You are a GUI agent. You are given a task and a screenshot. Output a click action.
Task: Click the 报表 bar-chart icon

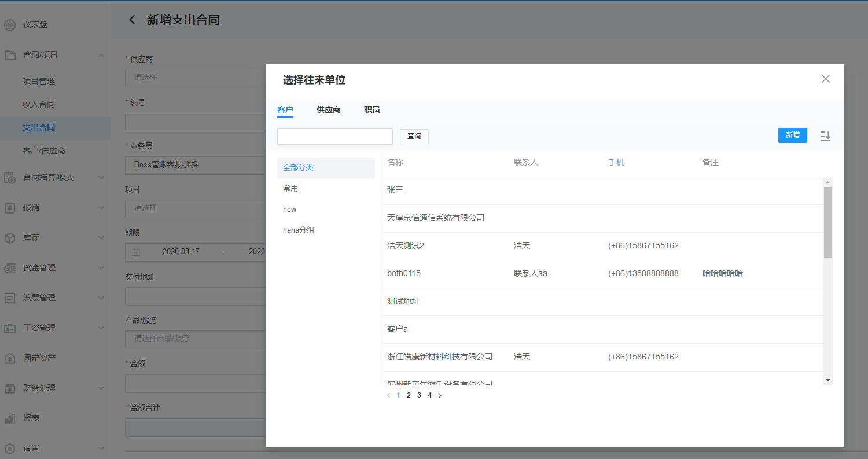10,418
